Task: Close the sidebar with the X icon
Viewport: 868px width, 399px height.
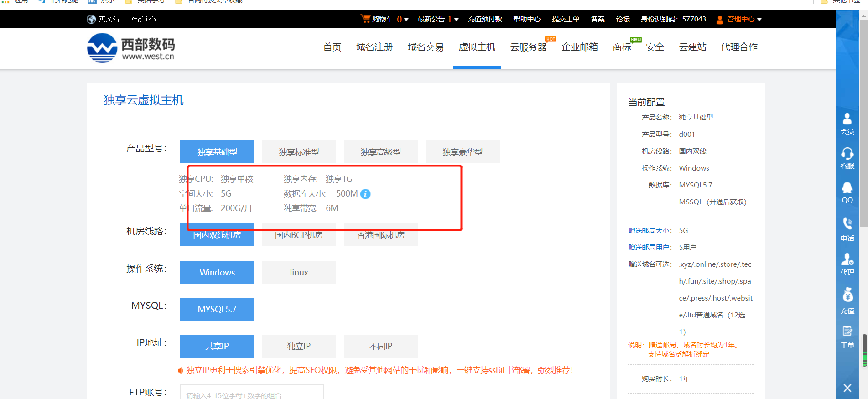Action: point(847,388)
